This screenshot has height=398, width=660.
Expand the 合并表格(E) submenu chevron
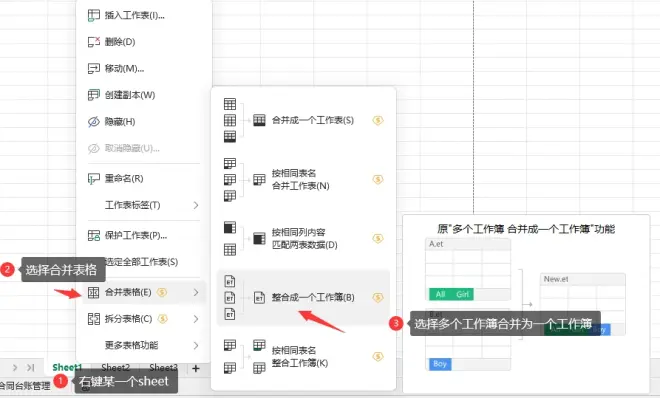196,292
